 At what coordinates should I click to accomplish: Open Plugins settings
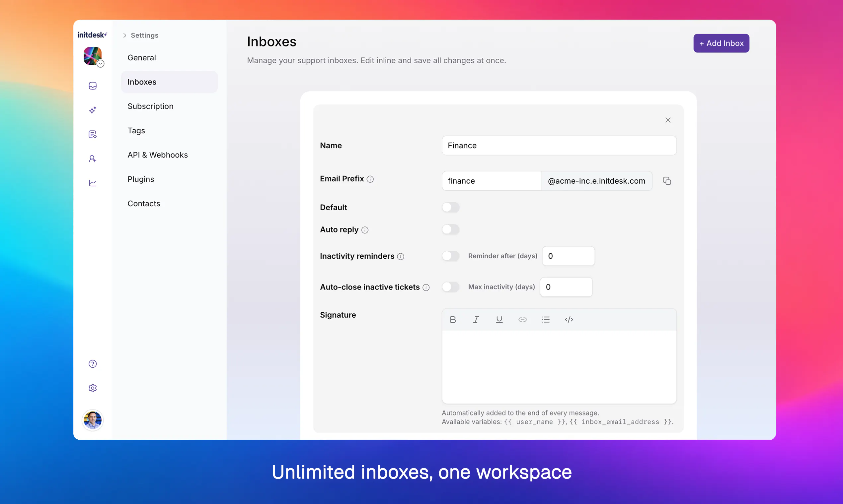pyautogui.click(x=169, y=179)
